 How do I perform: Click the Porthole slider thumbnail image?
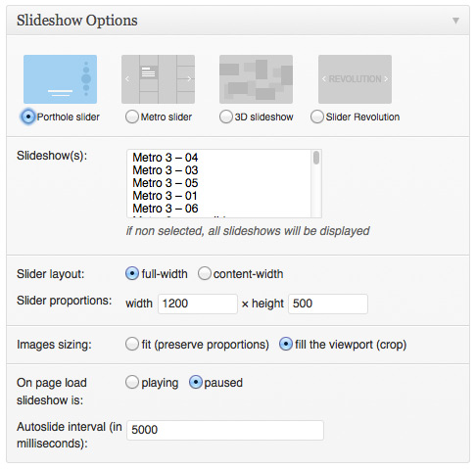[60, 79]
